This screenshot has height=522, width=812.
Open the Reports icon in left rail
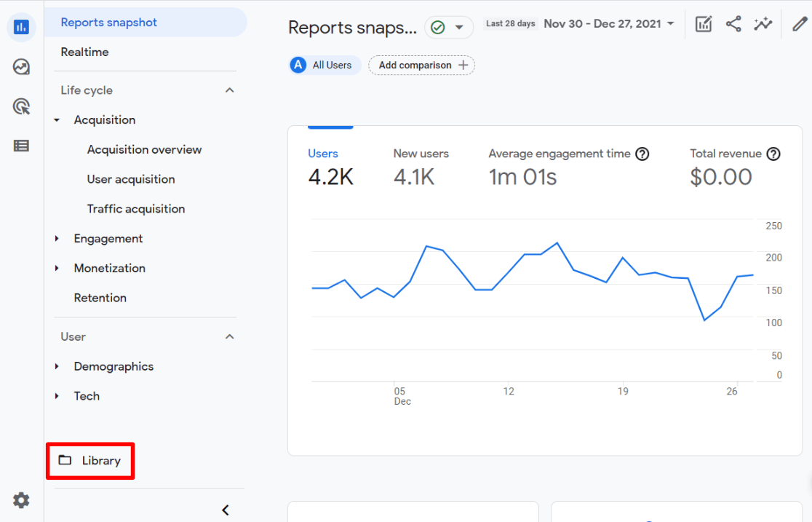21,28
